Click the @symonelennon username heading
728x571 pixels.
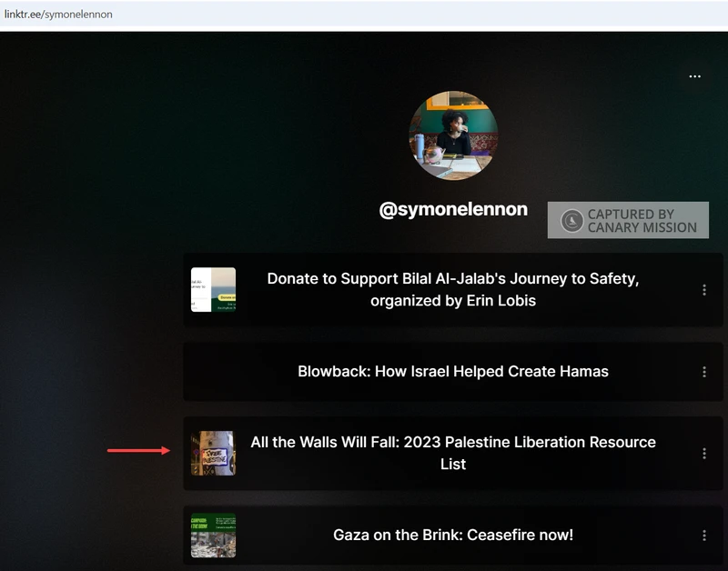(x=453, y=209)
